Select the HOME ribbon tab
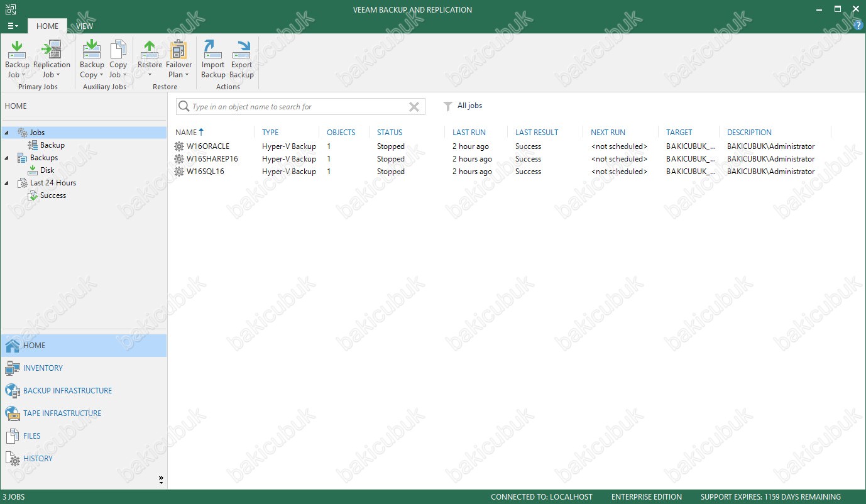 click(x=47, y=26)
